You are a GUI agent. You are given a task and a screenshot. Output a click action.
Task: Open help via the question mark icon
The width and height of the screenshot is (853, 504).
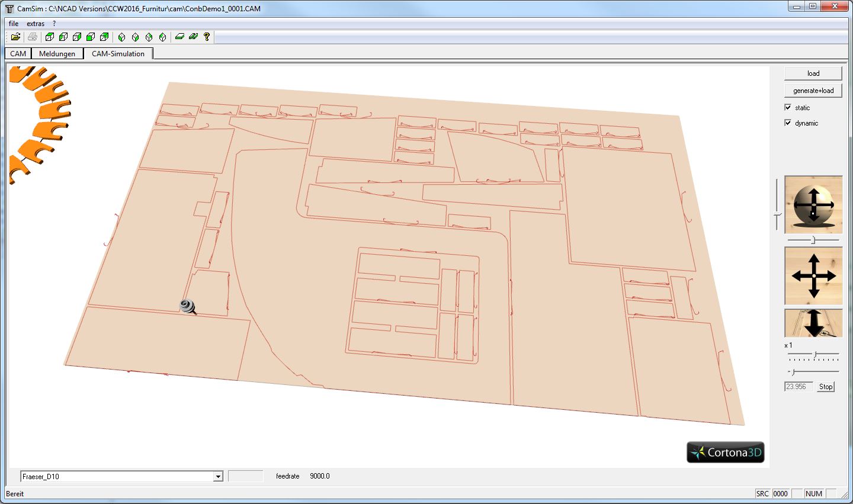pos(206,36)
